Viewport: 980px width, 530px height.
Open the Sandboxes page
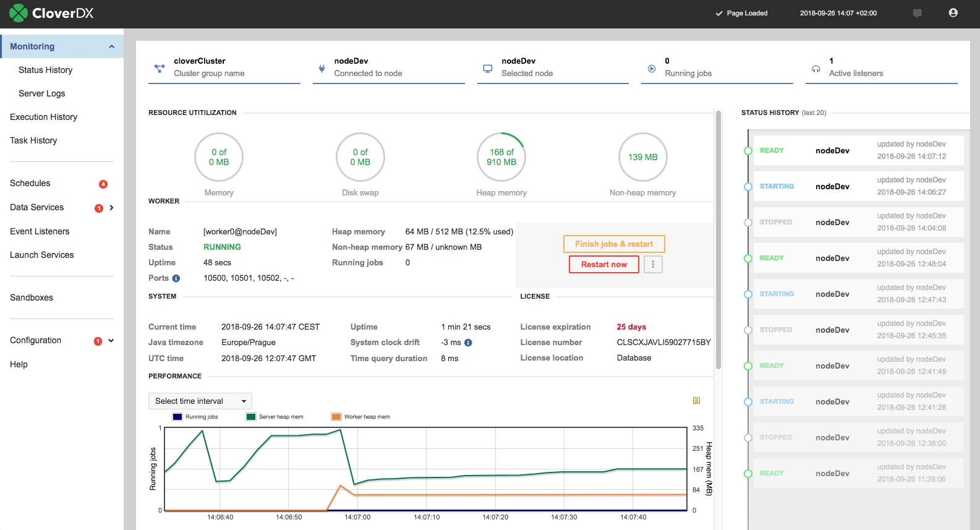click(x=32, y=297)
